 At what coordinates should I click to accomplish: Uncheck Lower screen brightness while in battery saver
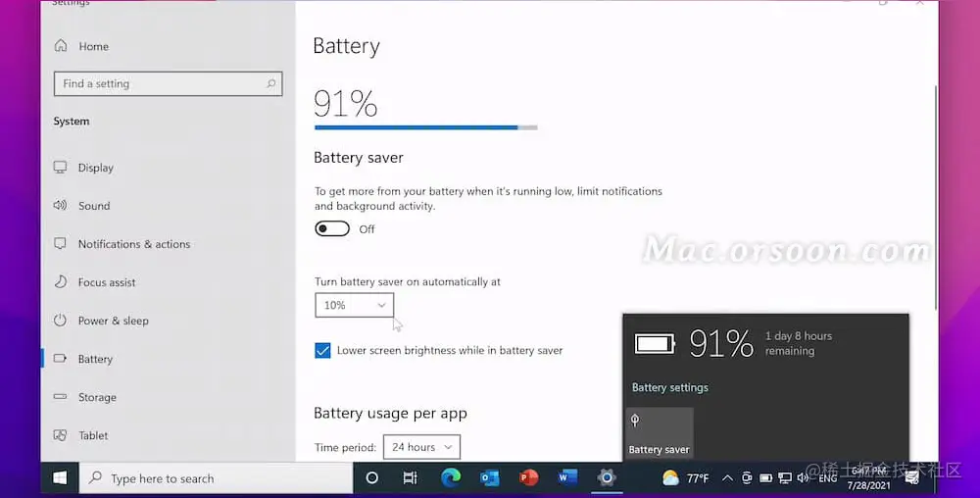click(322, 351)
